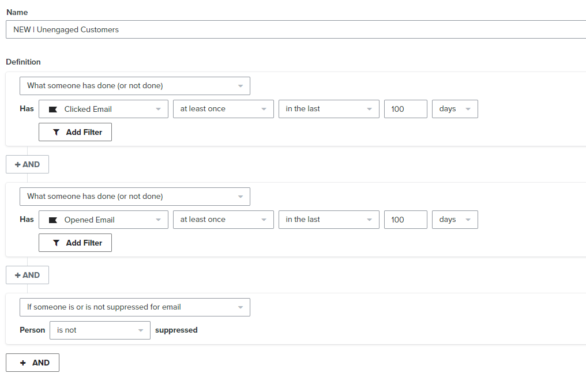Click flag icon next to Opened Email
Viewport: 586px width, 392px height.
click(x=53, y=220)
